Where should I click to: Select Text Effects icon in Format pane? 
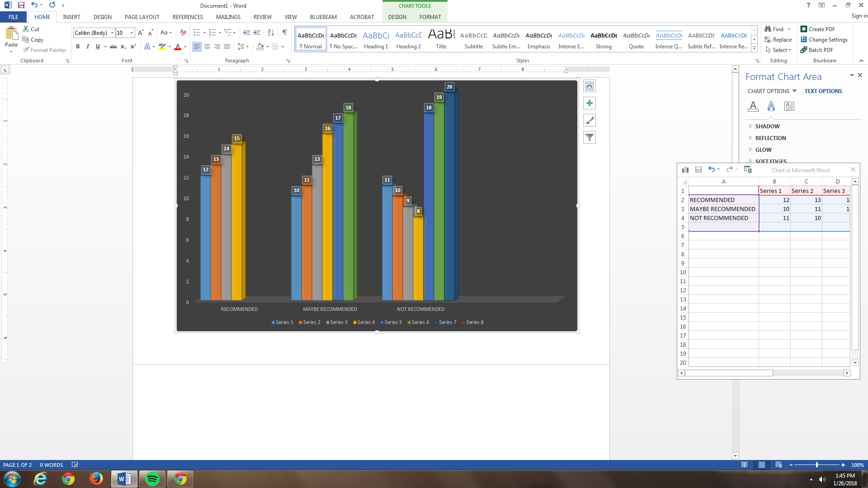tap(771, 106)
